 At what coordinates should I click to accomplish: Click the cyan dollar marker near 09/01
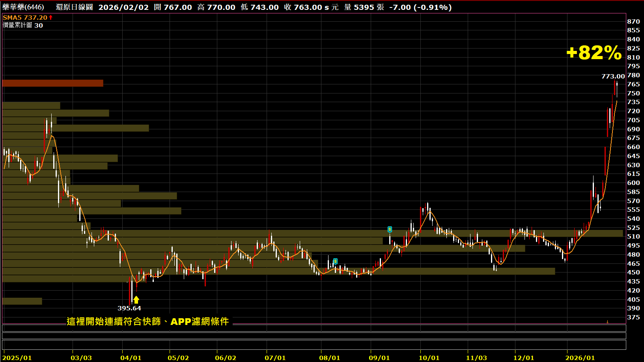390,230
